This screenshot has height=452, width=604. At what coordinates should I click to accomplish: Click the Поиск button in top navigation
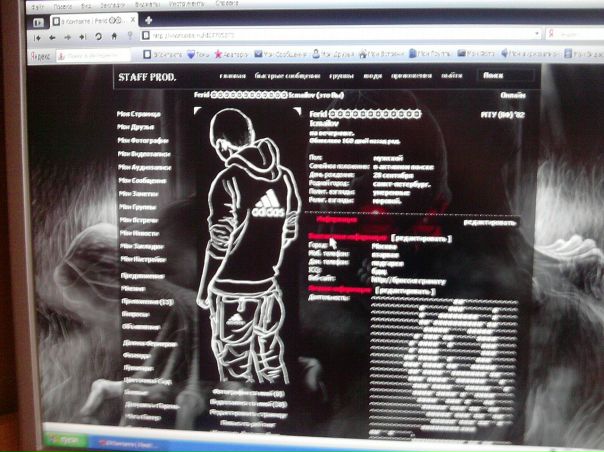tap(494, 75)
